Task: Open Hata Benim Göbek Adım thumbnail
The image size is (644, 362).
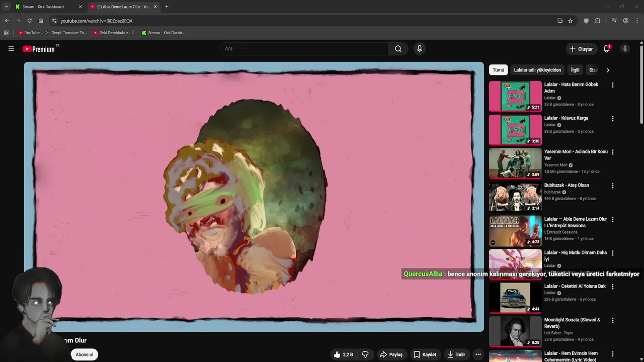Action: tap(515, 96)
